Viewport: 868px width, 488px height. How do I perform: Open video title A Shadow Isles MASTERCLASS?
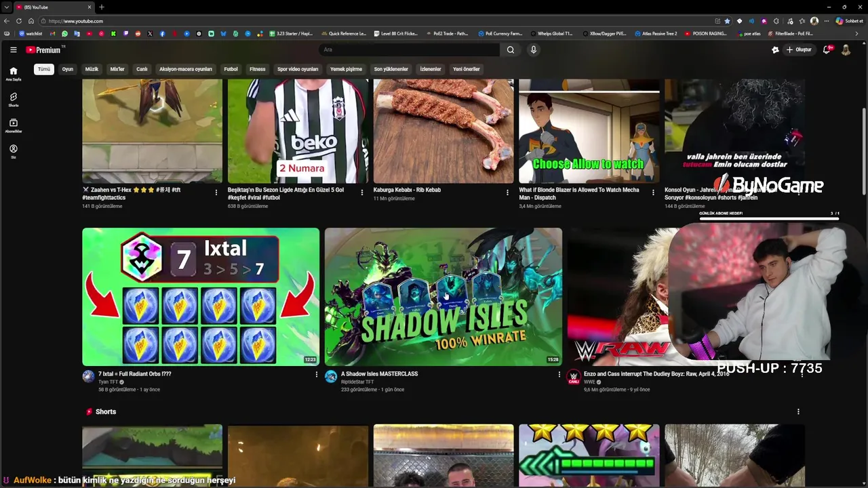pyautogui.click(x=379, y=373)
